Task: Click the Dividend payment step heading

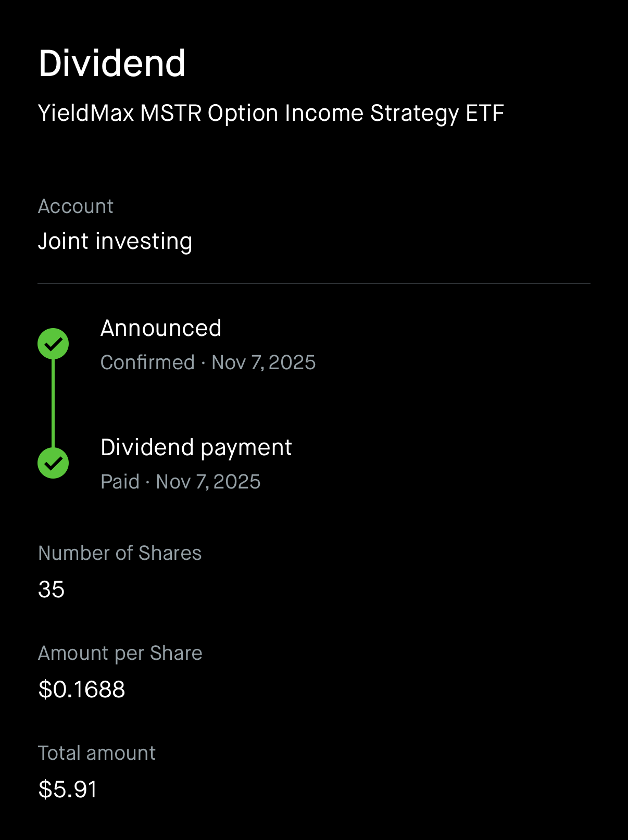Action: coord(196,447)
